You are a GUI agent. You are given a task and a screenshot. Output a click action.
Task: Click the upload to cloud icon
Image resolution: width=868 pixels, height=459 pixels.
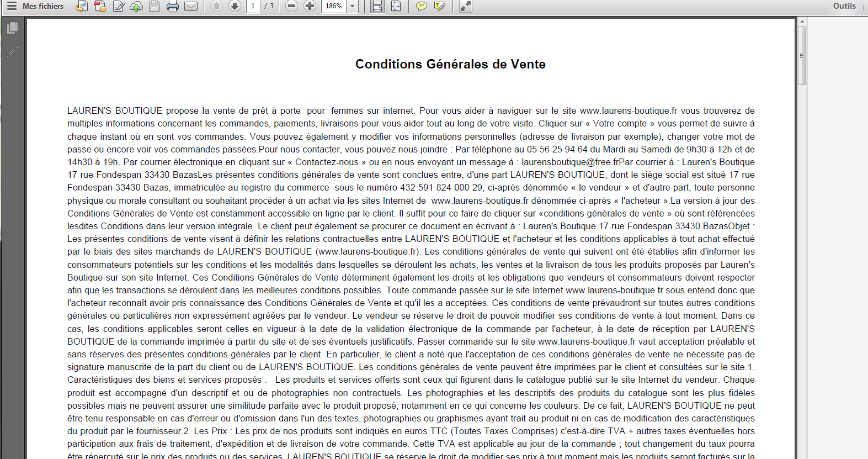coord(136,6)
